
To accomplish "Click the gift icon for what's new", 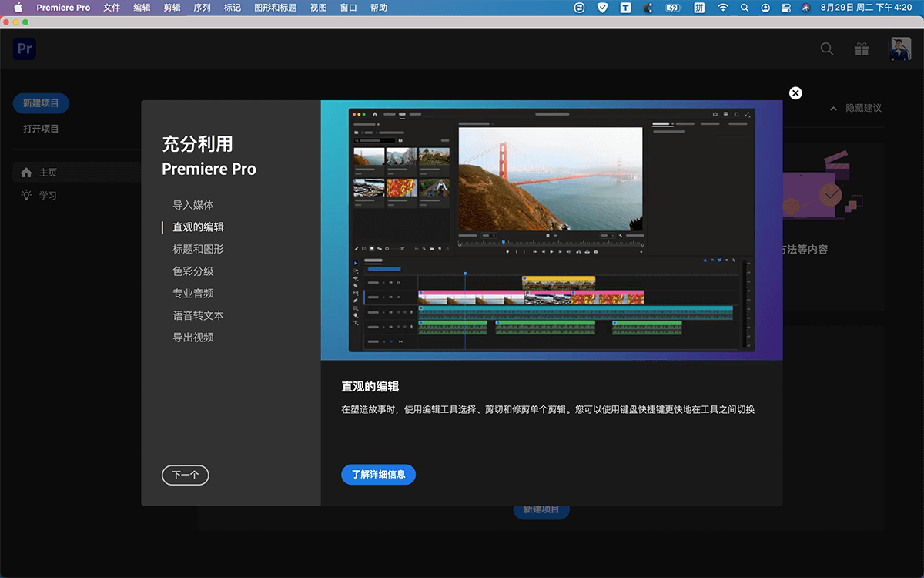I will [861, 49].
